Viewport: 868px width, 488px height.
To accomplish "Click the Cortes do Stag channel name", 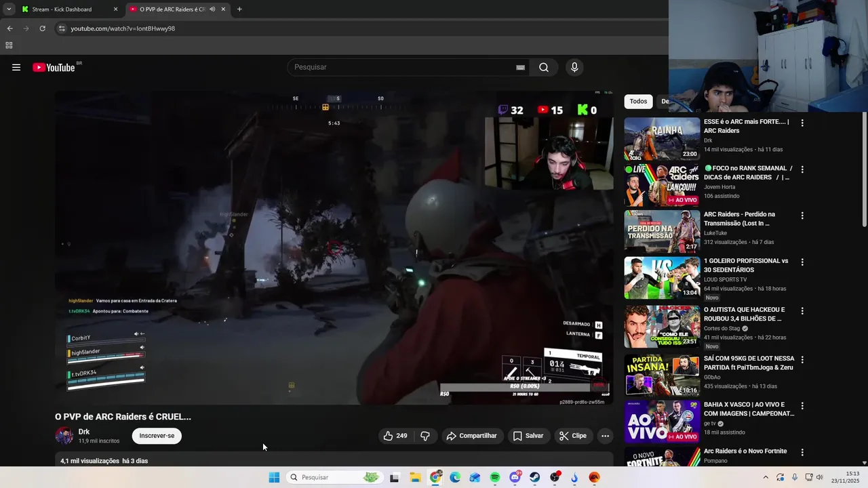I will tap(722, 328).
